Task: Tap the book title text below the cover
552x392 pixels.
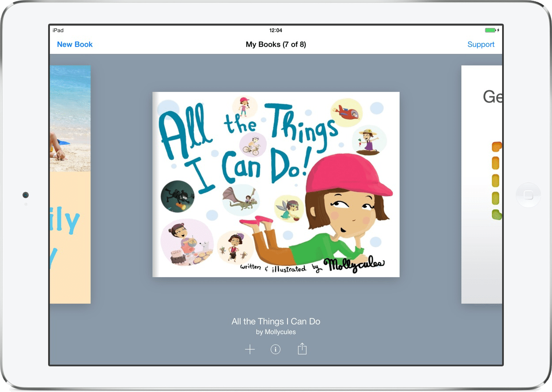Action: 276,321
